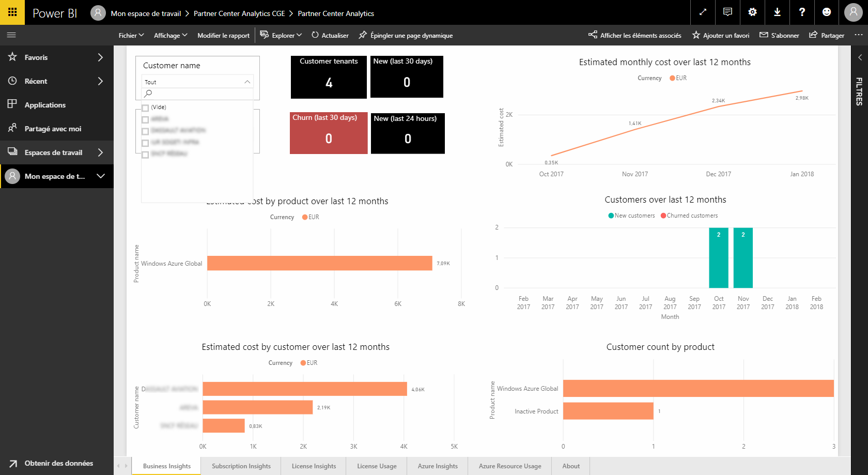Open the settings gear icon

click(x=752, y=12)
